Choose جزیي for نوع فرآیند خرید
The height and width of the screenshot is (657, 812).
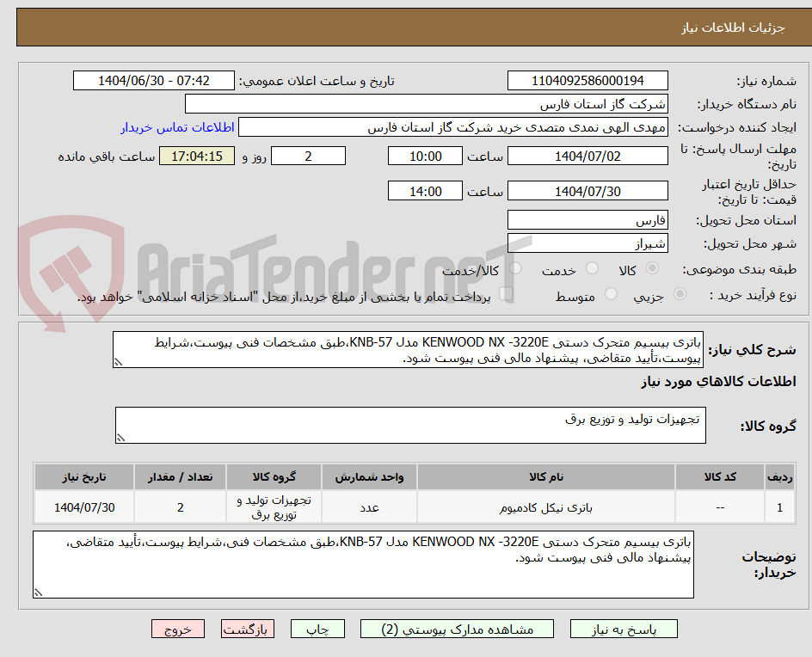coord(680,295)
